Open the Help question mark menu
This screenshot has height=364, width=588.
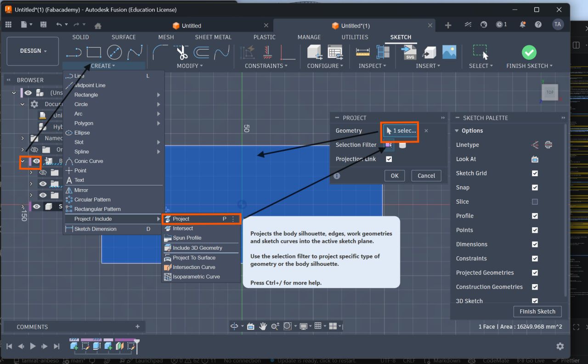coord(538,25)
